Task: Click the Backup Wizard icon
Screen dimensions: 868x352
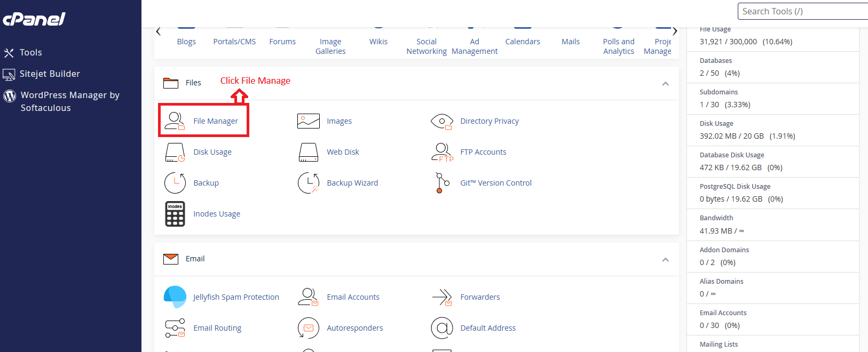Action: point(309,183)
